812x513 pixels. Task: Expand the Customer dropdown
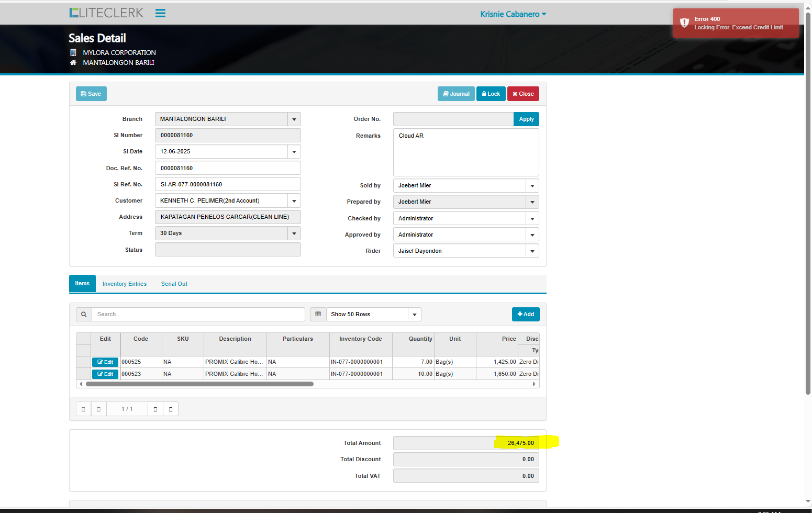pos(294,201)
